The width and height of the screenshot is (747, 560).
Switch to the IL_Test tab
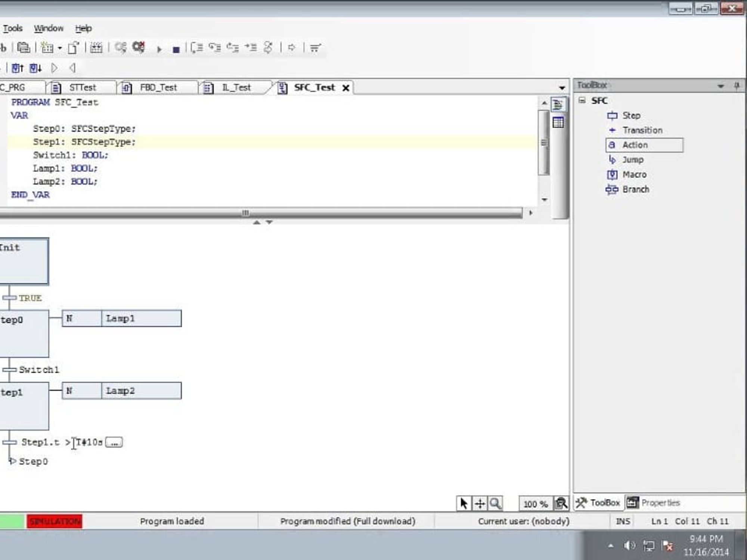pos(236,87)
